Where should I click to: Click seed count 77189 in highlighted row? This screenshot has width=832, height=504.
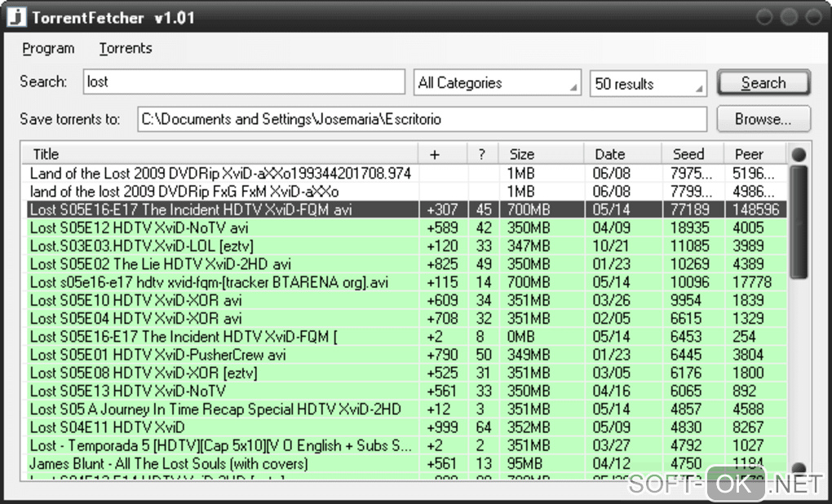click(x=690, y=210)
